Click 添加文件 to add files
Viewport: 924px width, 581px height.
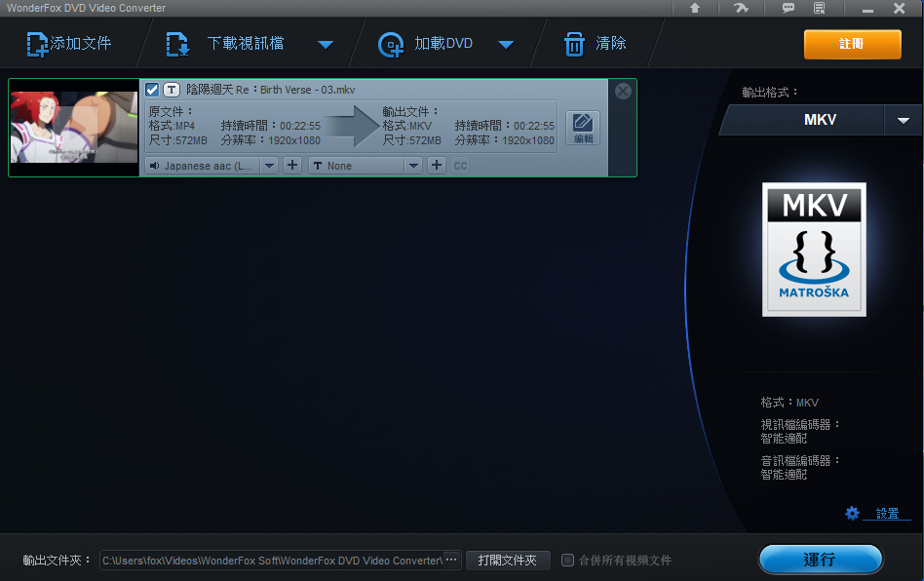(x=69, y=44)
